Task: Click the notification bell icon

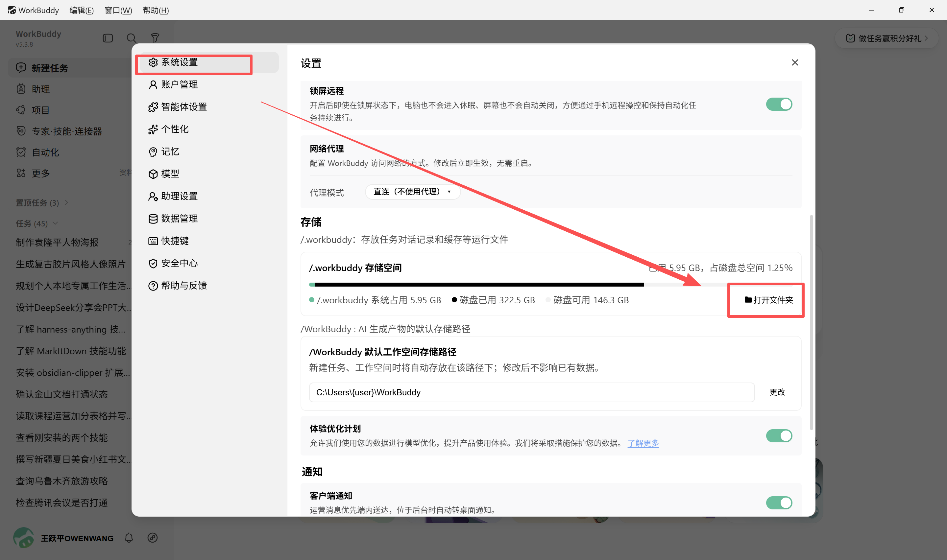Action: point(129,538)
